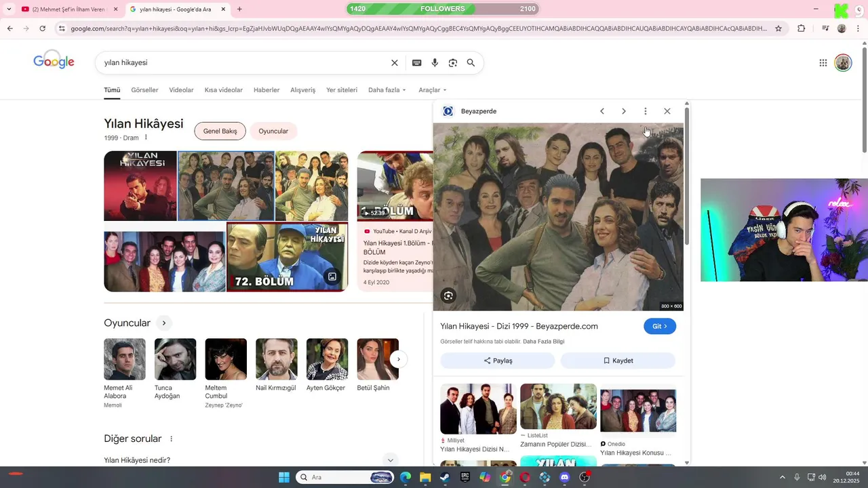Open Tunca Aydoğan cast card
Image resolution: width=868 pixels, height=488 pixels.
click(175, 369)
